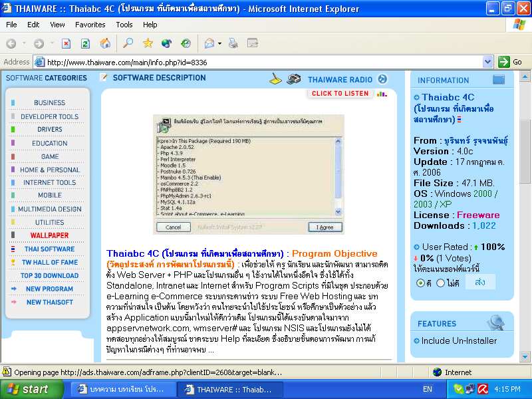This screenshot has width=532, height=399.
Task: Click the Edit page toolbar icon
Action: coord(253,43)
